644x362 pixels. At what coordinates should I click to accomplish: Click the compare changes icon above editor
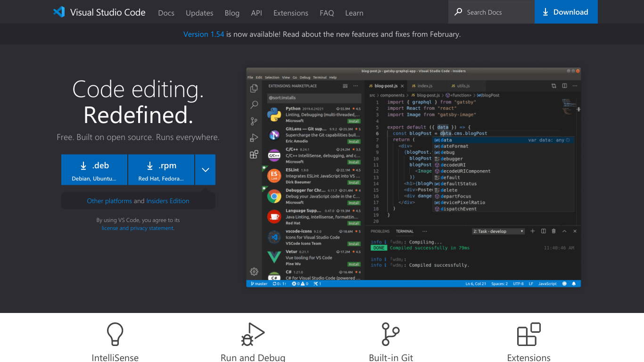point(554,86)
